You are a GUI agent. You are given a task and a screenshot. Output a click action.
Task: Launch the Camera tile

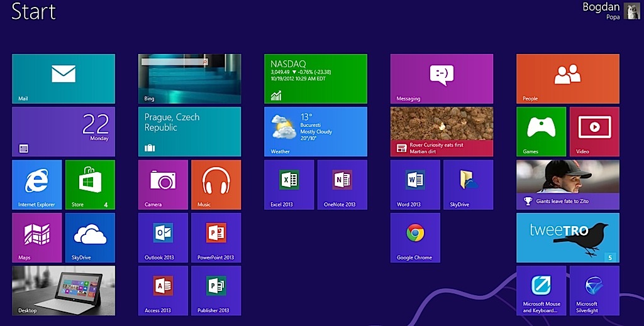point(163,185)
